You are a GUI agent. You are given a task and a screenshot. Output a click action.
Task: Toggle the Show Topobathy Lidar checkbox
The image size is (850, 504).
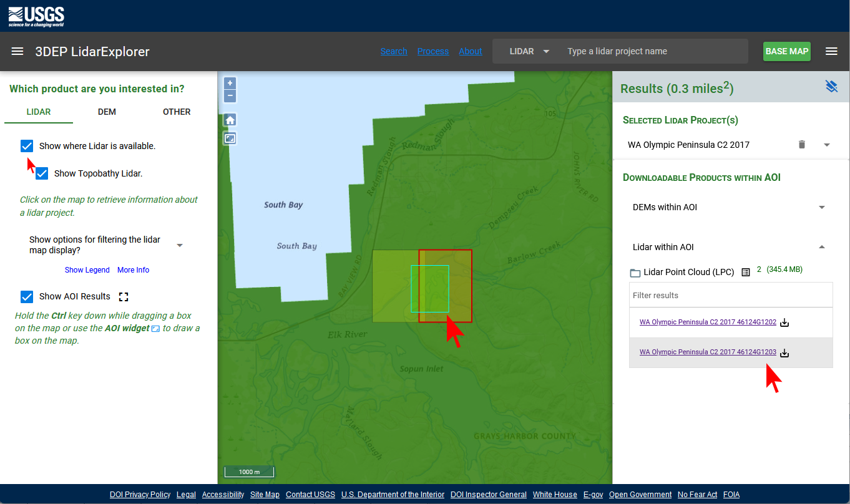coord(42,173)
